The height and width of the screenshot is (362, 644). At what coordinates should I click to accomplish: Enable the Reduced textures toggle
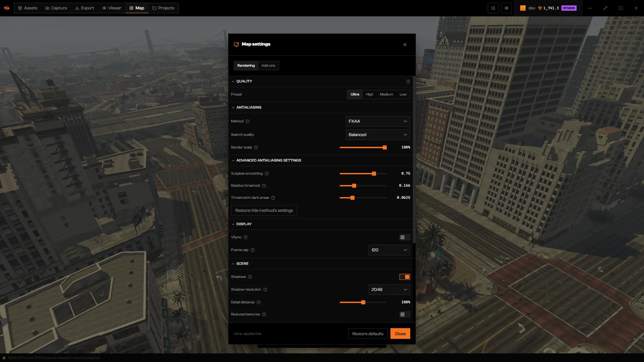[x=405, y=314]
